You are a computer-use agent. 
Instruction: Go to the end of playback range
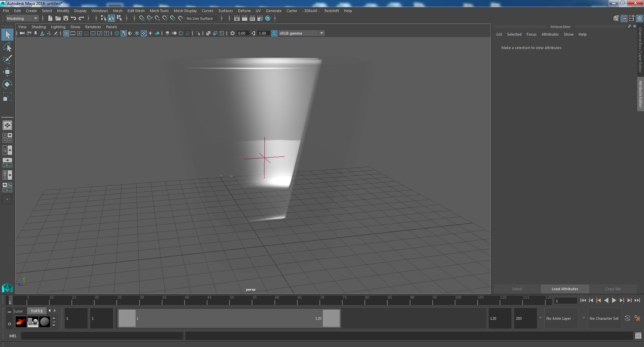tap(637, 301)
